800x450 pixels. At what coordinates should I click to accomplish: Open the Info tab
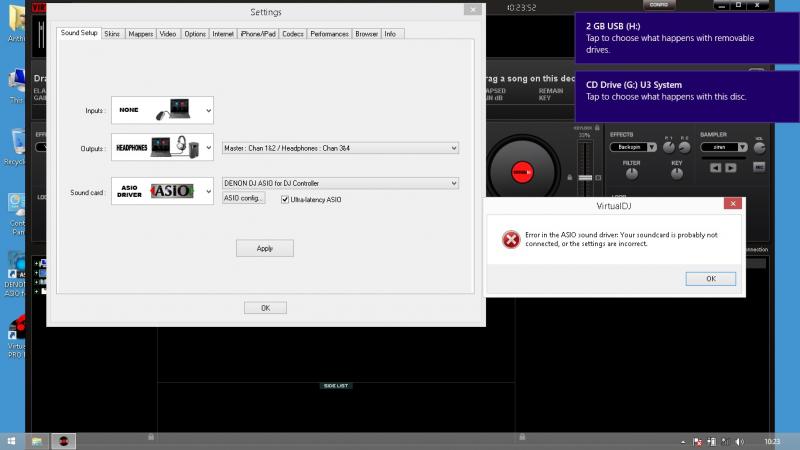tap(390, 34)
